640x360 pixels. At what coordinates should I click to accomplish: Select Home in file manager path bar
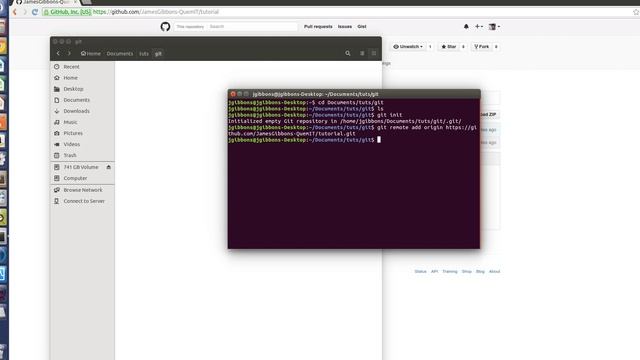click(91, 53)
